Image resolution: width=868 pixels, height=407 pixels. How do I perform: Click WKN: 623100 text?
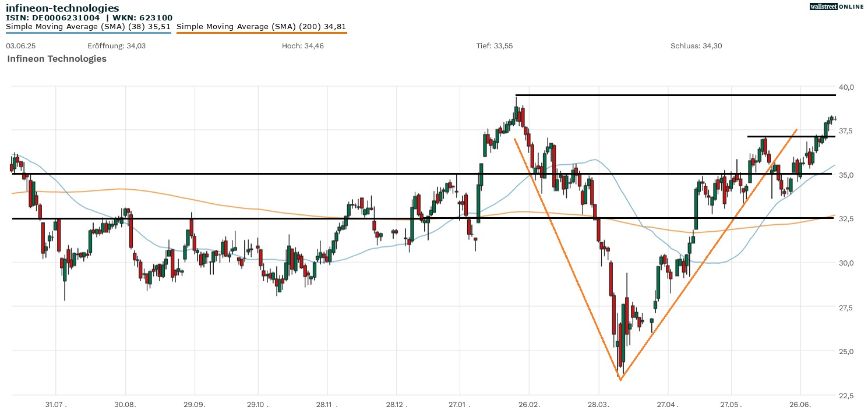click(x=143, y=18)
